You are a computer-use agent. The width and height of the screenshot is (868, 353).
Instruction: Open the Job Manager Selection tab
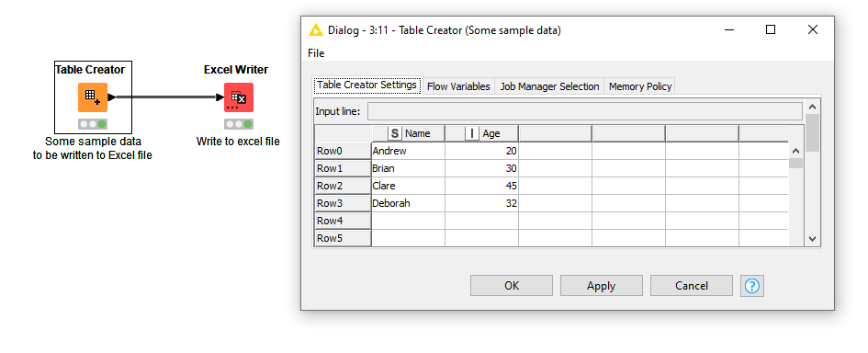(549, 86)
